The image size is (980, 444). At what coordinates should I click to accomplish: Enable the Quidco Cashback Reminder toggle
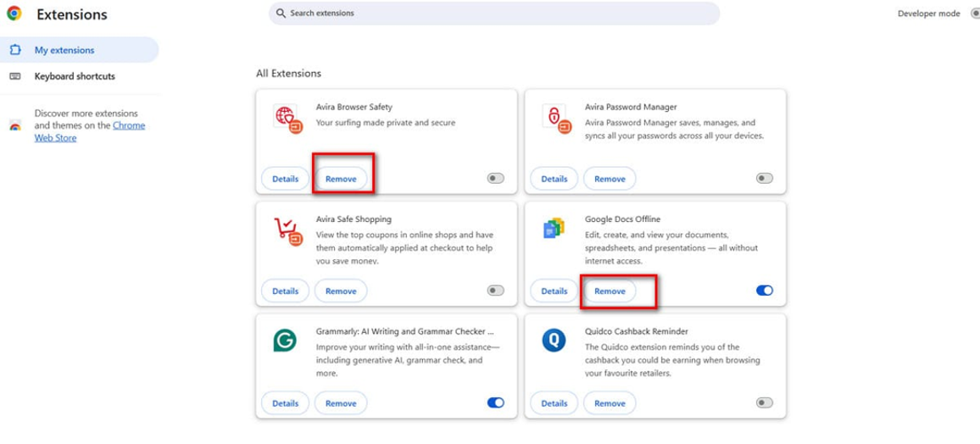(764, 403)
